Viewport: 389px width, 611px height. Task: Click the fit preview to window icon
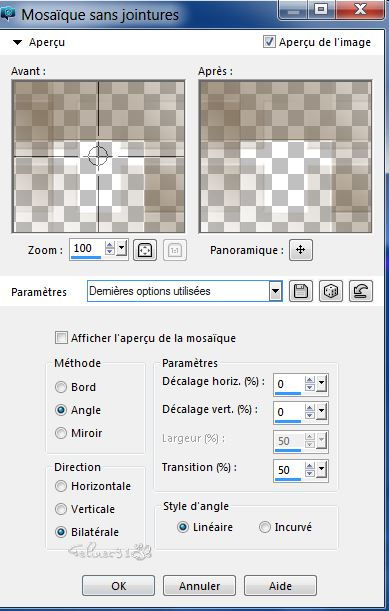(x=145, y=250)
